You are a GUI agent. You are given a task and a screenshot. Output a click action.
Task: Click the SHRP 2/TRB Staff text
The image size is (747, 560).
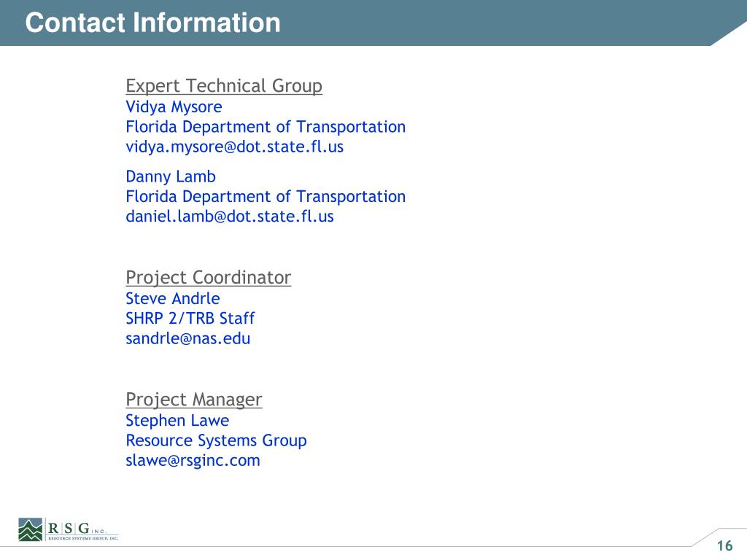pyautogui.click(x=190, y=319)
